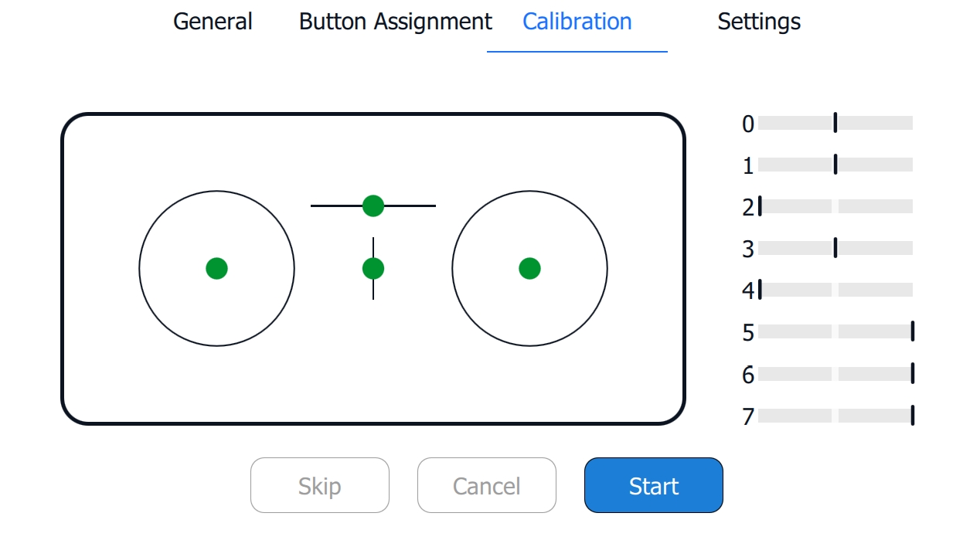Click the left joystick circle outline
Screen dimensions: 980x547
[x=140, y=268]
